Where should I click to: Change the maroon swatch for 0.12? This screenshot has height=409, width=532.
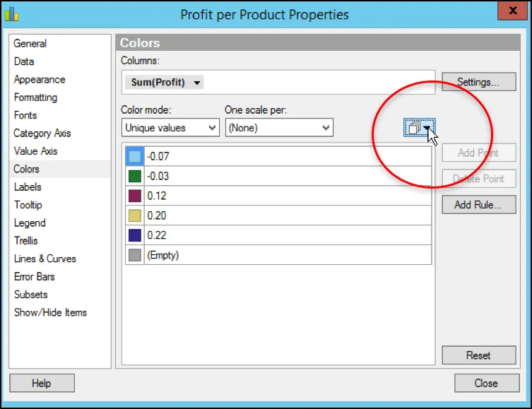(135, 196)
